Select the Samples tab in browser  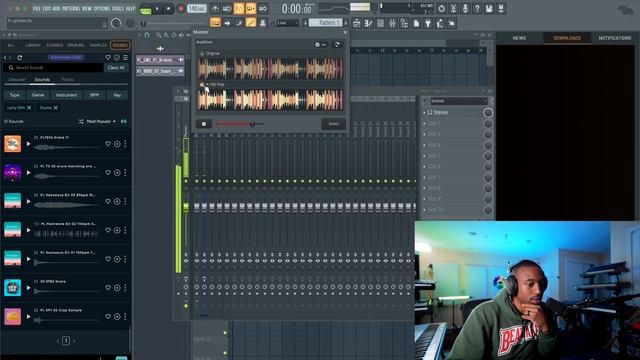point(98,45)
